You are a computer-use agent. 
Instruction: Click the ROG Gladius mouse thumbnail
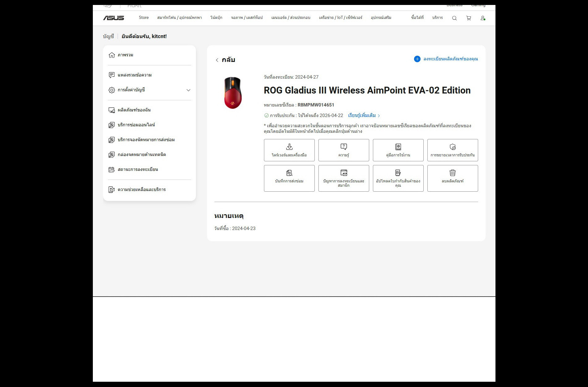tap(233, 93)
